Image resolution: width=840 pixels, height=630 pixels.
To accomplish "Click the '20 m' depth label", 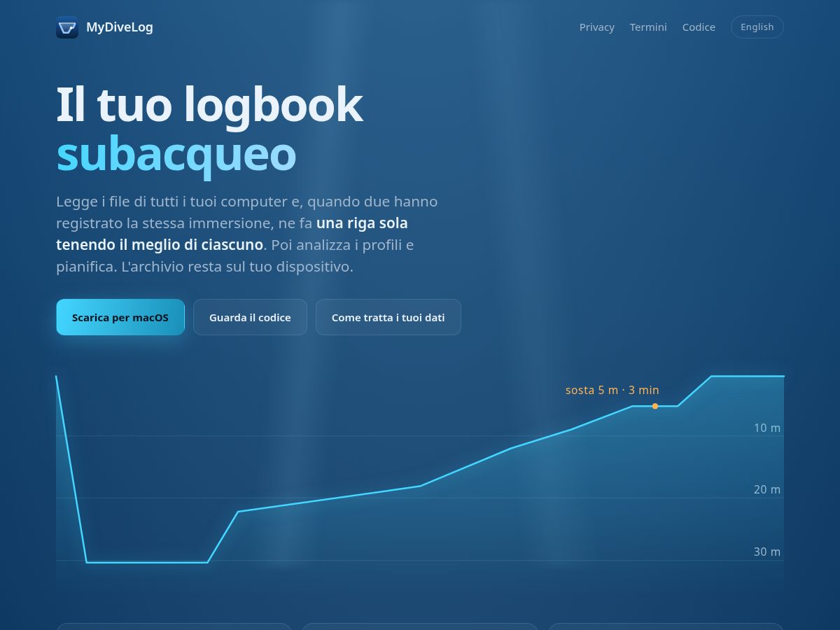I will click(767, 489).
